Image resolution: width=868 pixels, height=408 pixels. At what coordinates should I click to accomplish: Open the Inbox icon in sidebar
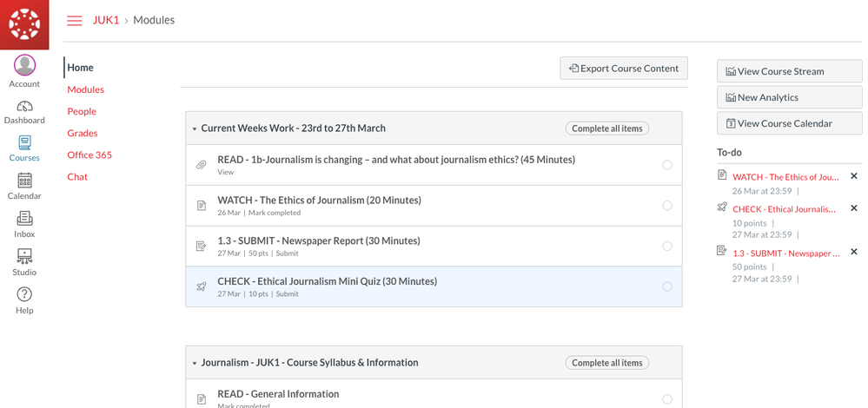pyautogui.click(x=24, y=219)
